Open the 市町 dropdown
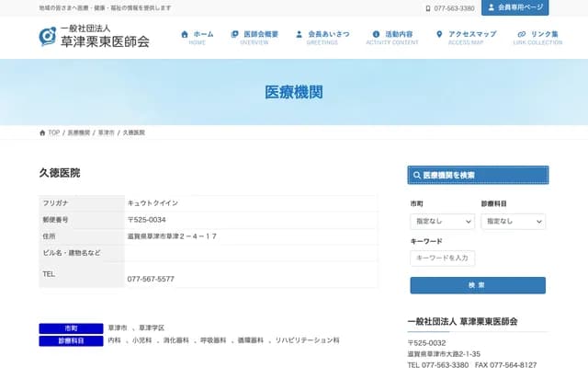Screen dimensions: 588x368 click(x=442, y=222)
